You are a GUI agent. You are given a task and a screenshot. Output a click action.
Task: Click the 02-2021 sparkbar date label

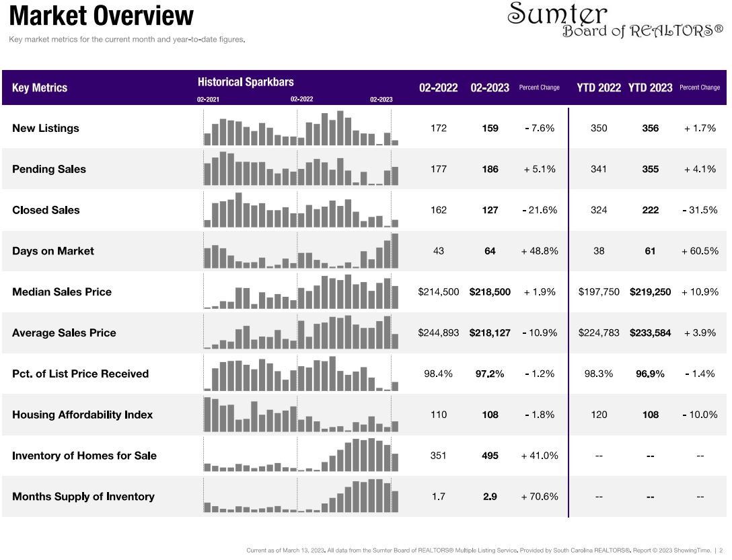pos(208,100)
